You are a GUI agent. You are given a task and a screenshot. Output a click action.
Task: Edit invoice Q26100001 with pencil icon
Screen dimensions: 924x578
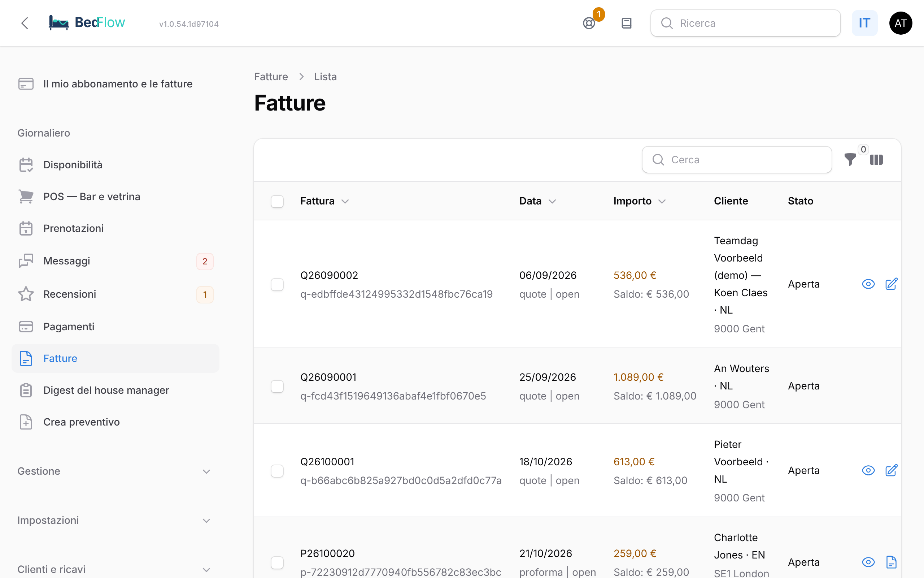tap(891, 470)
